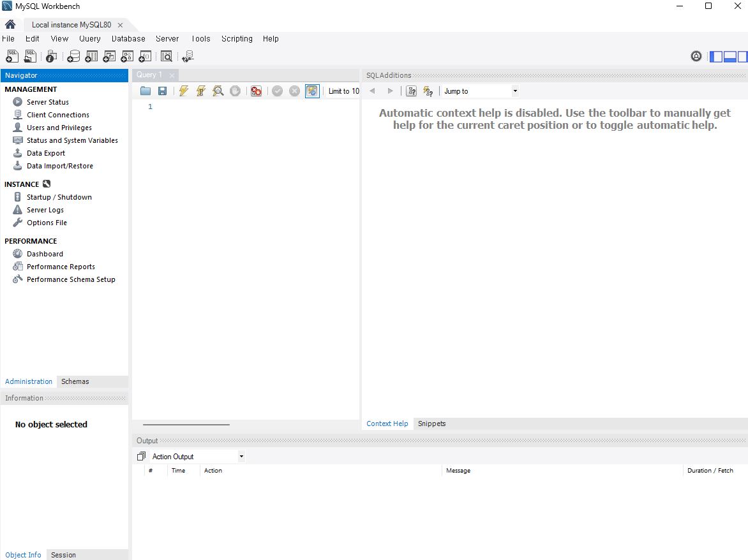
Task: Open the File menu
Action: (x=8, y=39)
